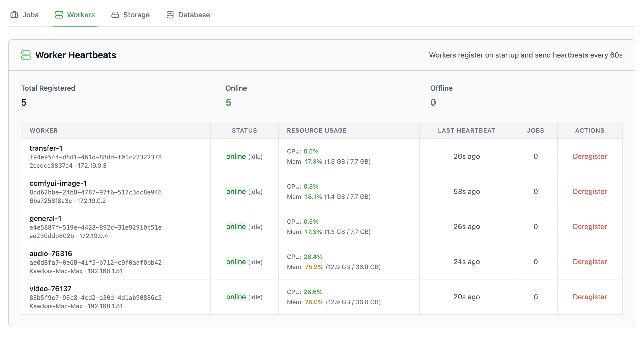Click the Worker Heartbeats header icon
Screen dimensions: 644x337
[x=26, y=55]
